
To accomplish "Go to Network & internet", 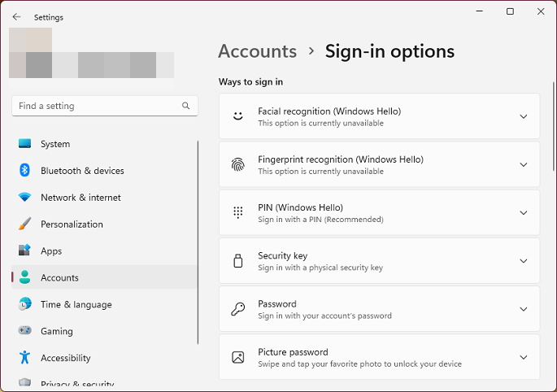I will [x=104, y=198].
